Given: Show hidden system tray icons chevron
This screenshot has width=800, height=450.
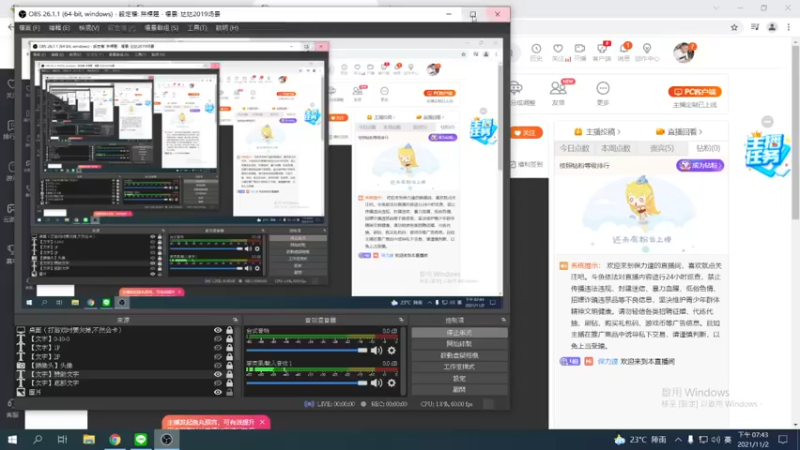Looking at the screenshot, I should point(678,439).
